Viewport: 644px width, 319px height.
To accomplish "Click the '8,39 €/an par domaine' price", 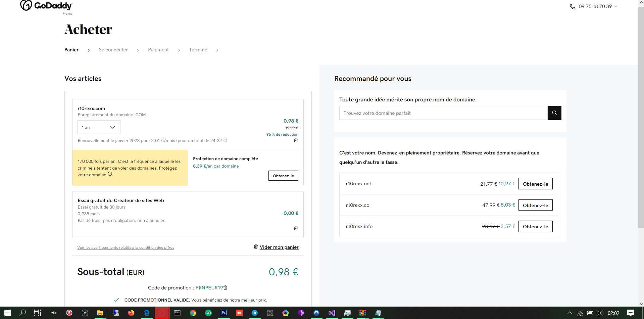I will pyautogui.click(x=216, y=166).
